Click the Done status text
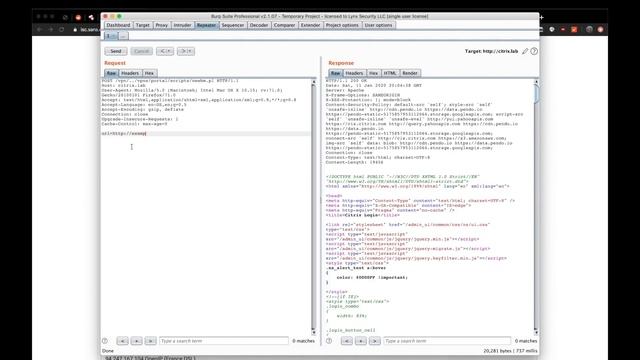The height and width of the screenshot is (360, 640). 108,351
